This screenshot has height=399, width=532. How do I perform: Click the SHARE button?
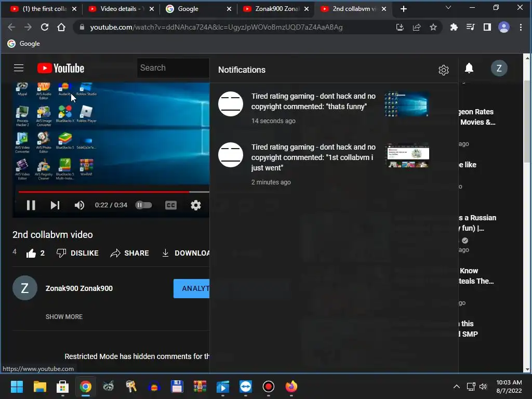tap(129, 253)
